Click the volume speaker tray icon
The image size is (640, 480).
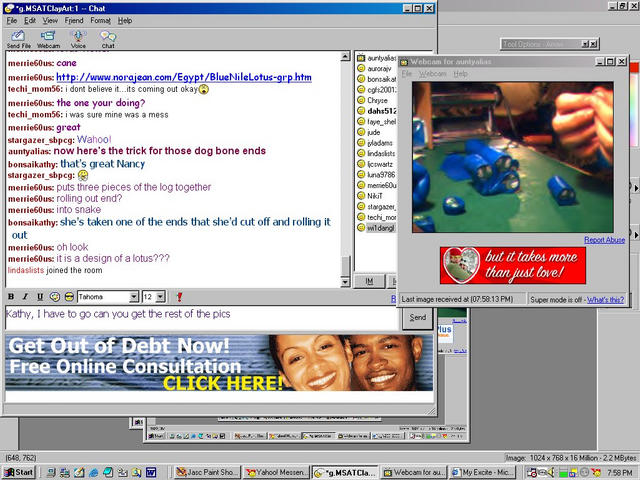click(551, 472)
